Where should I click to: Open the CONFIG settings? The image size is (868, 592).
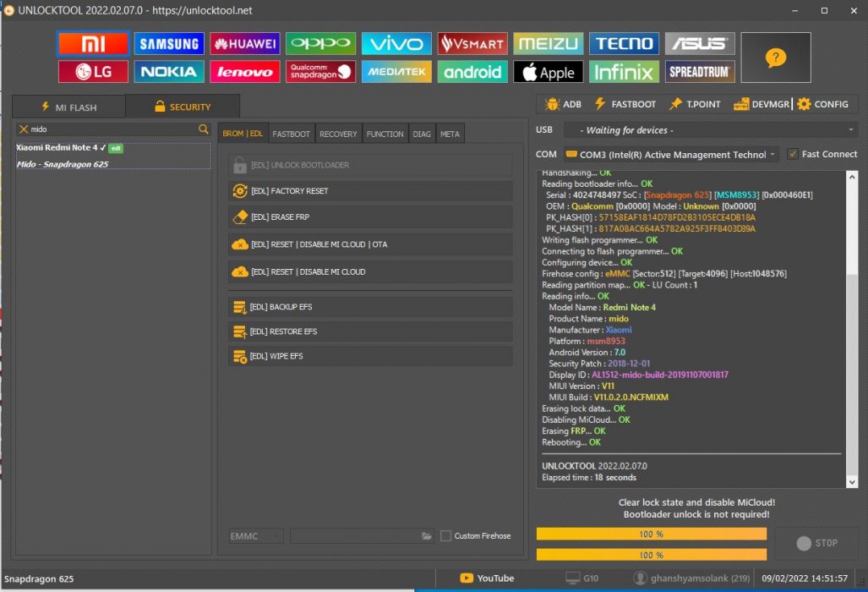pyautogui.click(x=822, y=104)
